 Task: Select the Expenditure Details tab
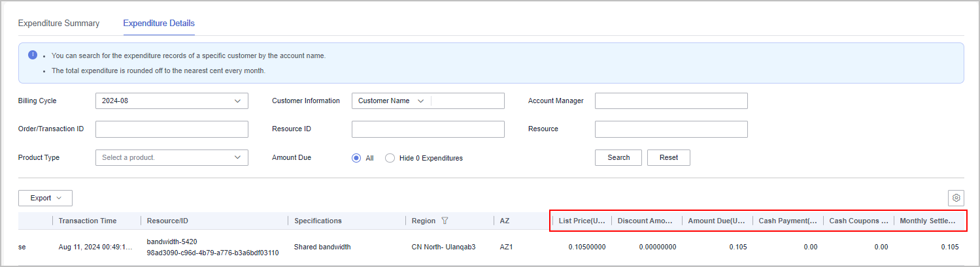(159, 24)
